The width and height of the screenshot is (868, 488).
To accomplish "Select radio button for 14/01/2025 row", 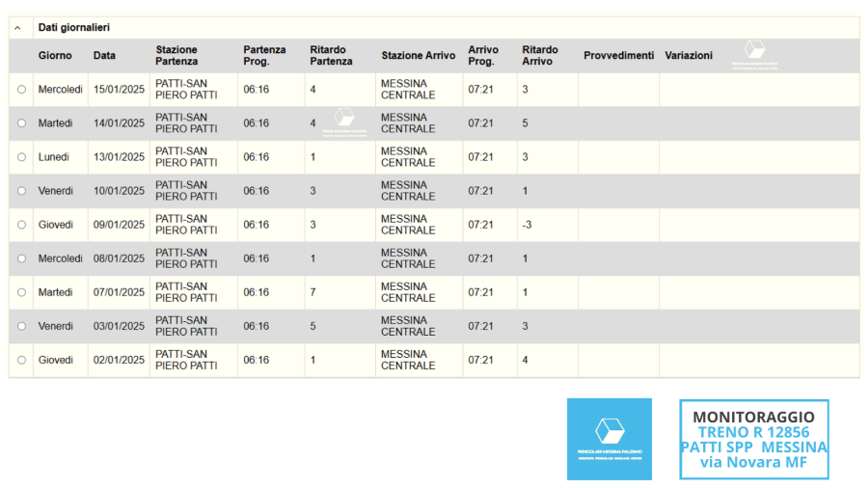I will tap(22, 123).
